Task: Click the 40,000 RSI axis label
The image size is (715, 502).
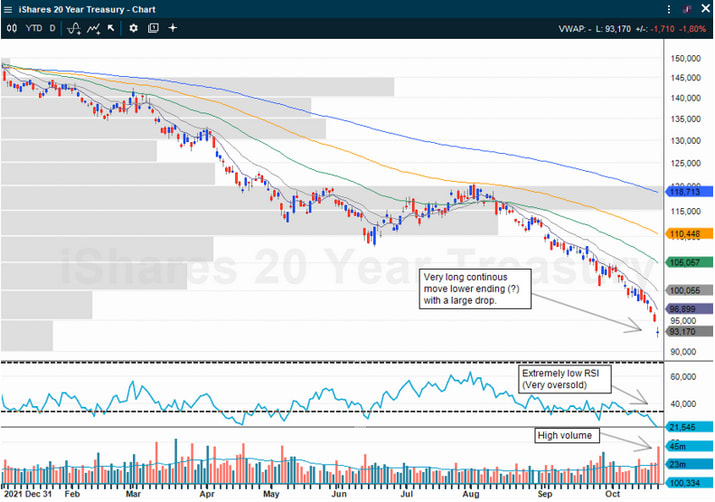Action: 683,404
